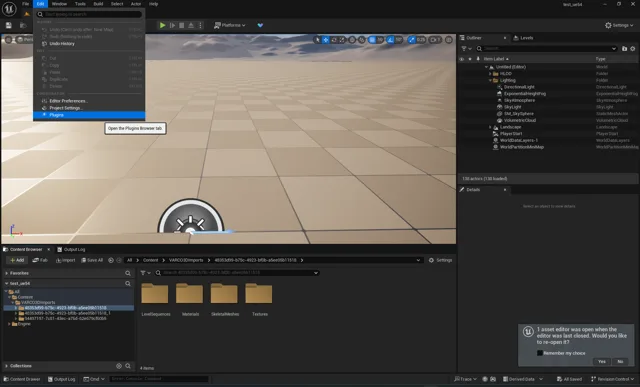Switch to the Levels tab

[x=523, y=38]
